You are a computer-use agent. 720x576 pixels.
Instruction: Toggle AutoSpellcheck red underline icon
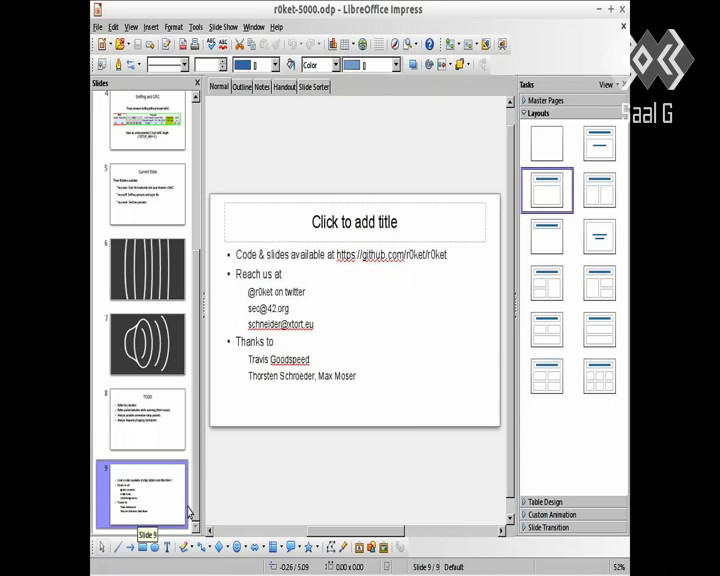coord(223,44)
